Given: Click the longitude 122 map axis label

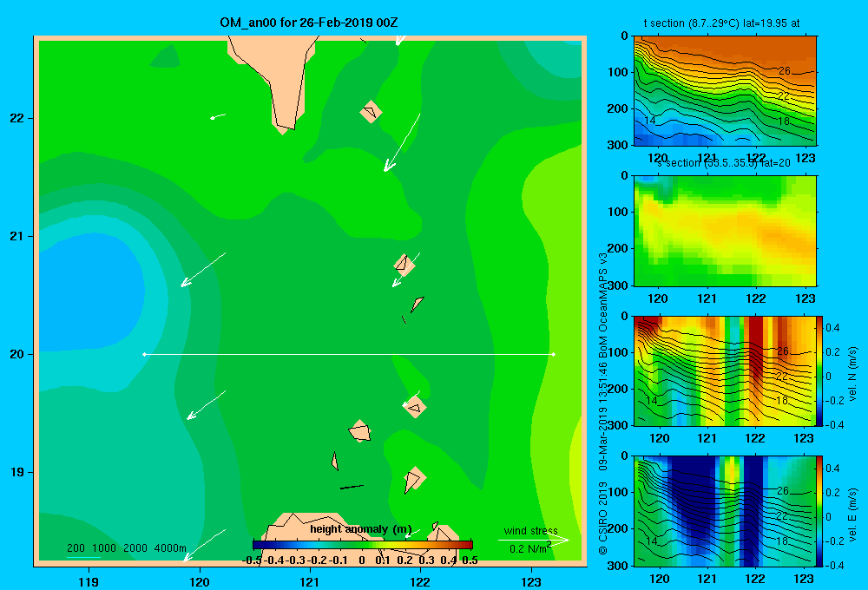Looking at the screenshot, I should (x=420, y=581).
